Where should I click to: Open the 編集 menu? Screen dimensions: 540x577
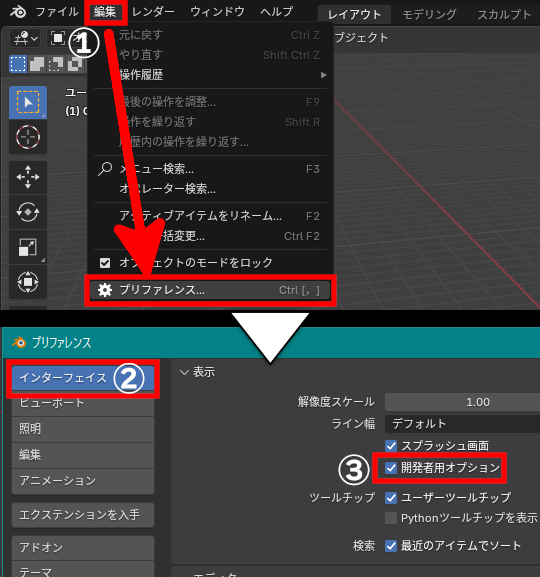105,12
